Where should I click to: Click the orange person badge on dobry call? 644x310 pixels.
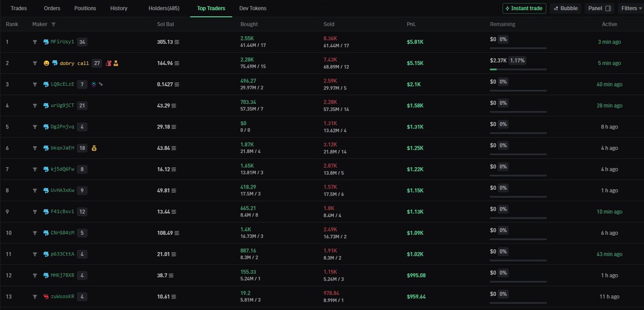point(116,63)
